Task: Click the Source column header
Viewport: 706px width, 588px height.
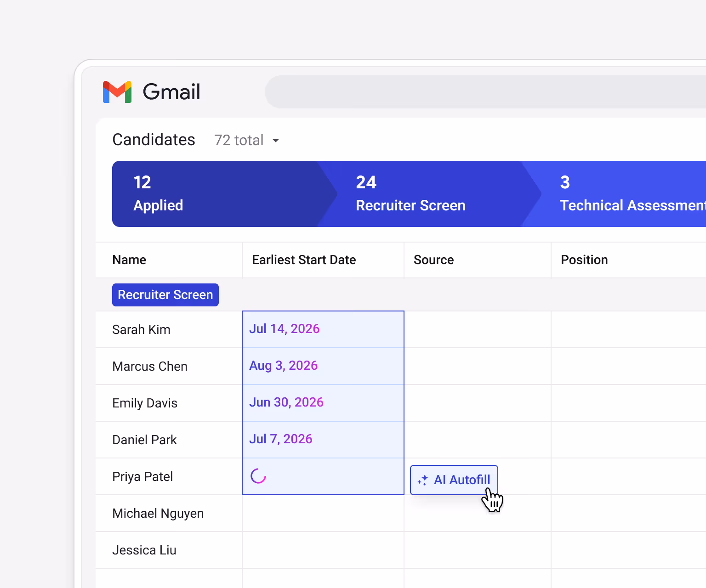Action: [x=478, y=260]
